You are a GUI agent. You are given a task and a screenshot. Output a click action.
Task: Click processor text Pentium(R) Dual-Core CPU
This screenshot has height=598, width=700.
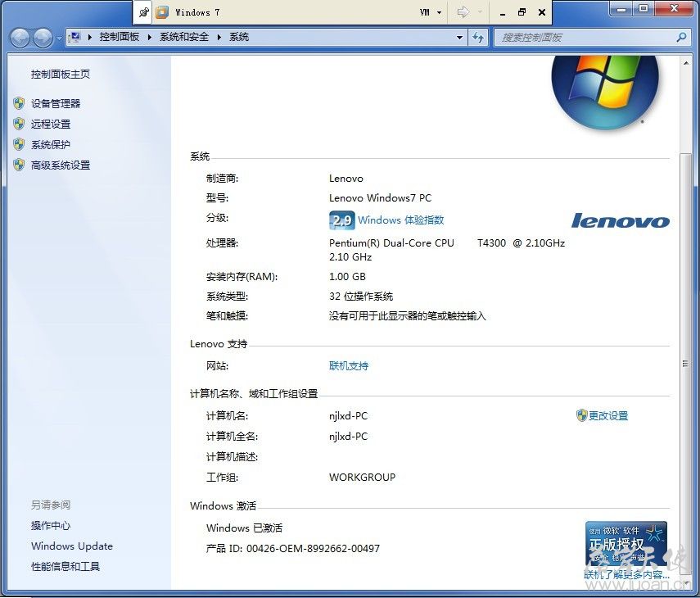coord(391,243)
